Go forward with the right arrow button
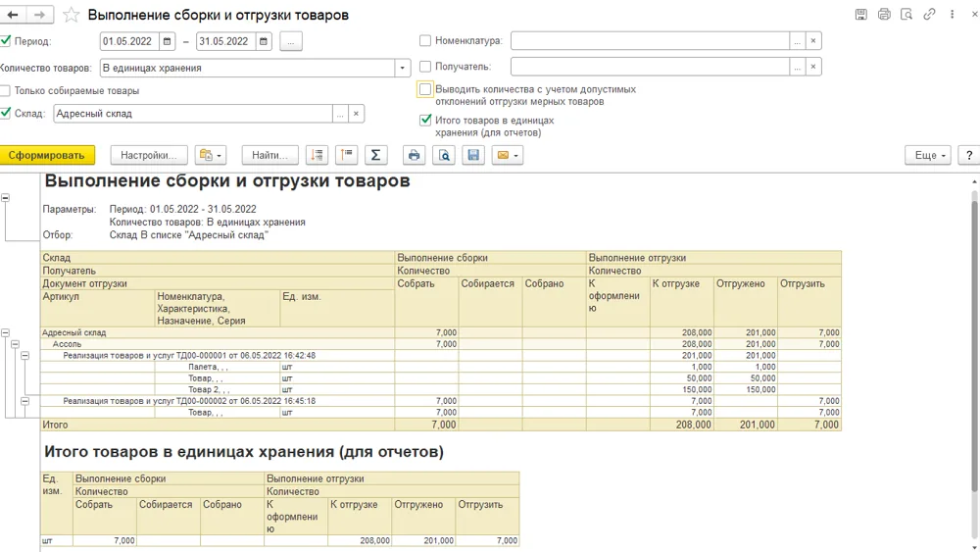The height and width of the screenshot is (552, 980). tap(40, 15)
